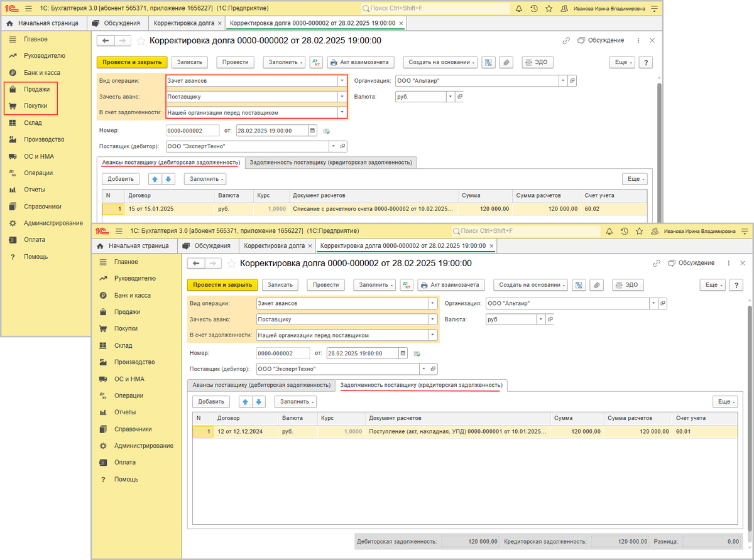
Task: Open Дт/Кт postings icon in front window
Action: [x=407, y=284]
